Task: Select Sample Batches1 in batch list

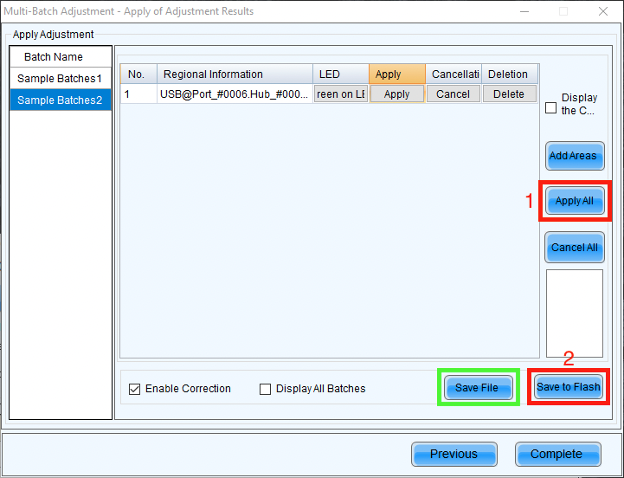Action: [x=60, y=78]
